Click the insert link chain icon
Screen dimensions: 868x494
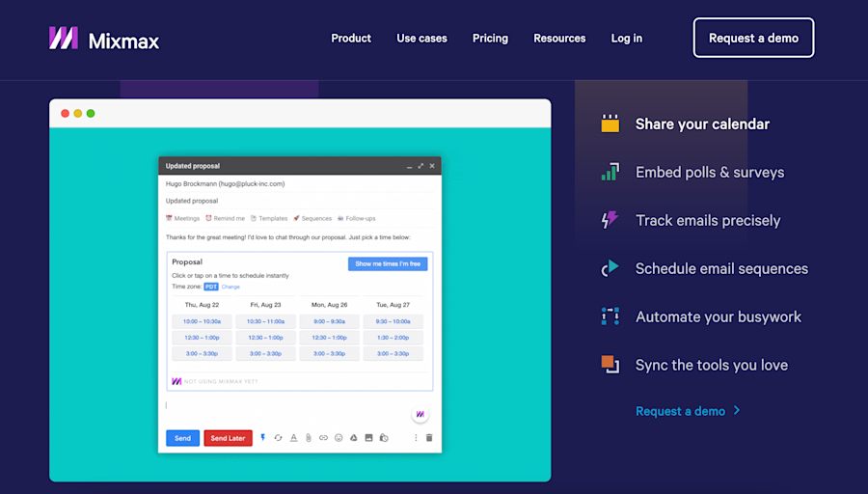(x=323, y=437)
